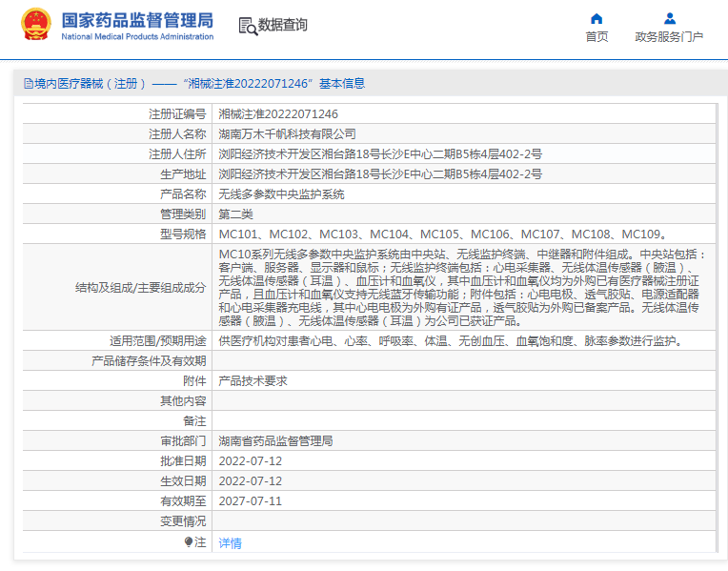Click the 注册人住所 label

[x=177, y=154]
